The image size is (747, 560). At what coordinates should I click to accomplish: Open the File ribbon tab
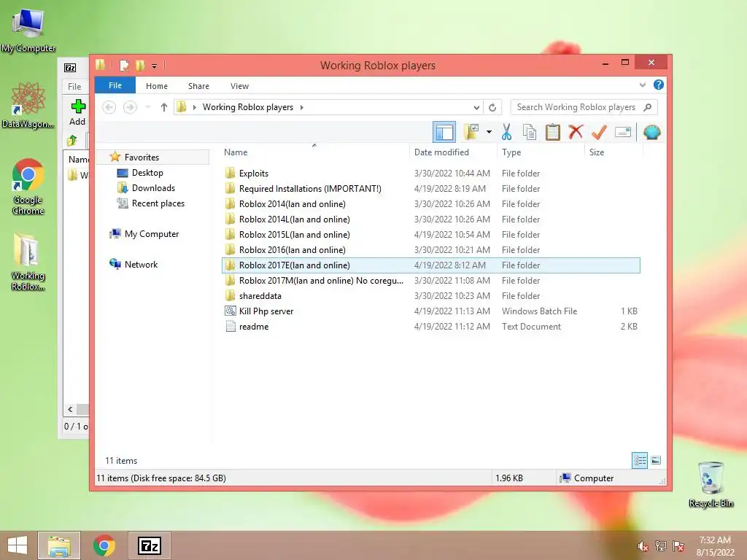(115, 86)
